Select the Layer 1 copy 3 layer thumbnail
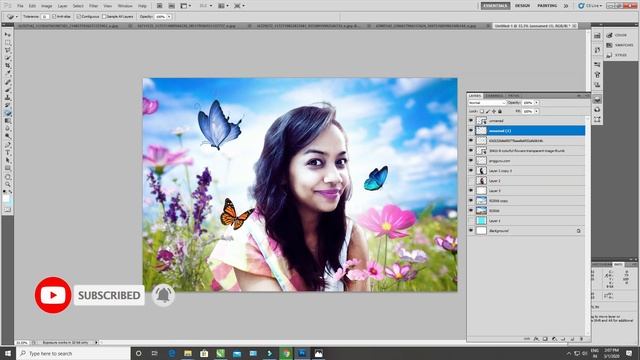 pos(482,171)
